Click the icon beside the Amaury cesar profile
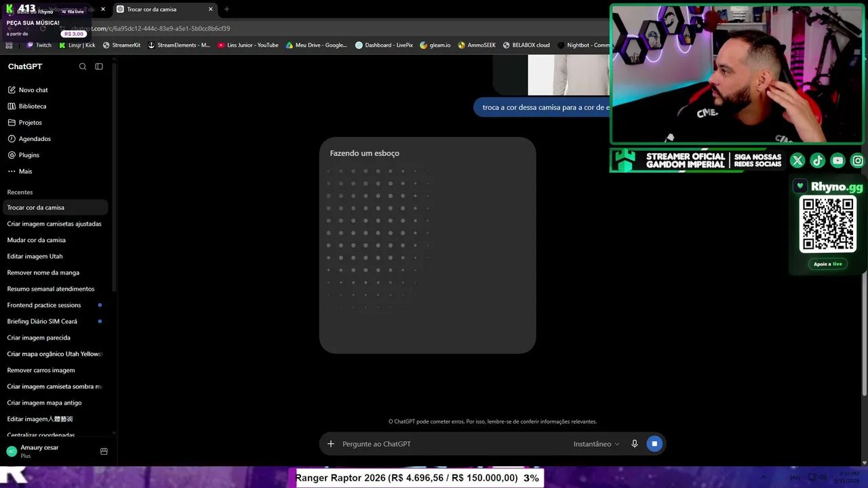 point(104,451)
